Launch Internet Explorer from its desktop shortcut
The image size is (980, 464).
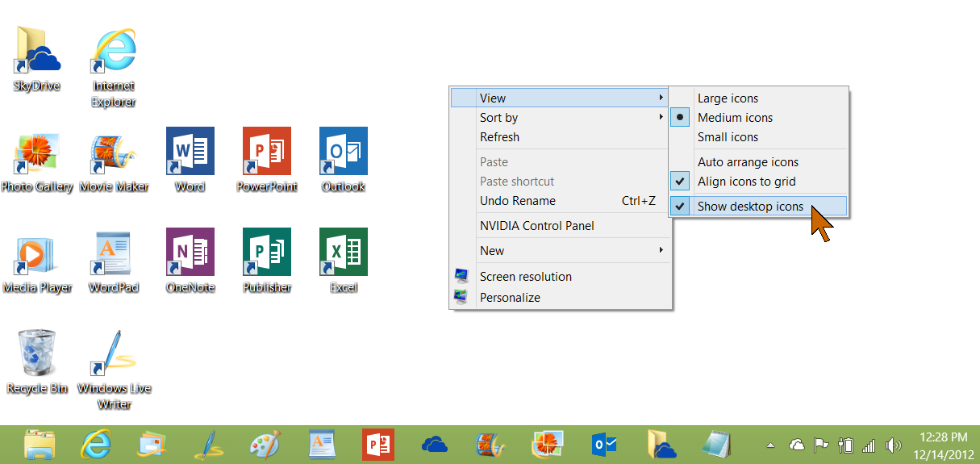(x=114, y=68)
